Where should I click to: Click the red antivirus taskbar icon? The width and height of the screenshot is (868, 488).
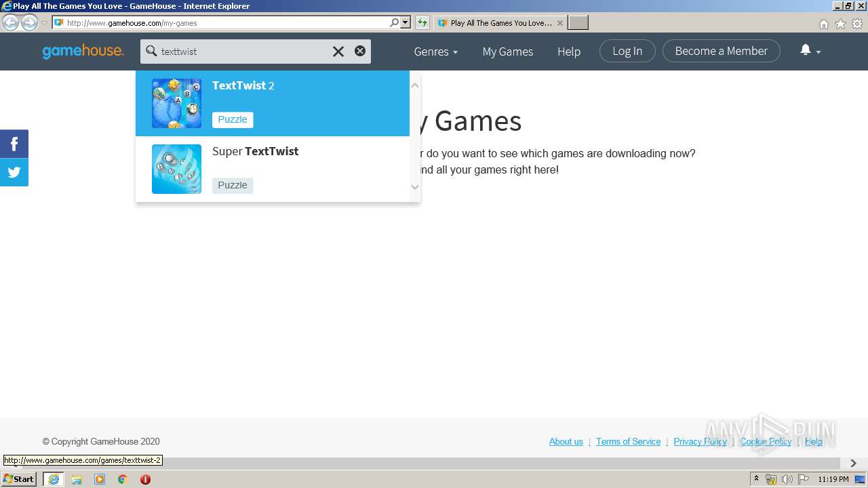[x=145, y=479]
